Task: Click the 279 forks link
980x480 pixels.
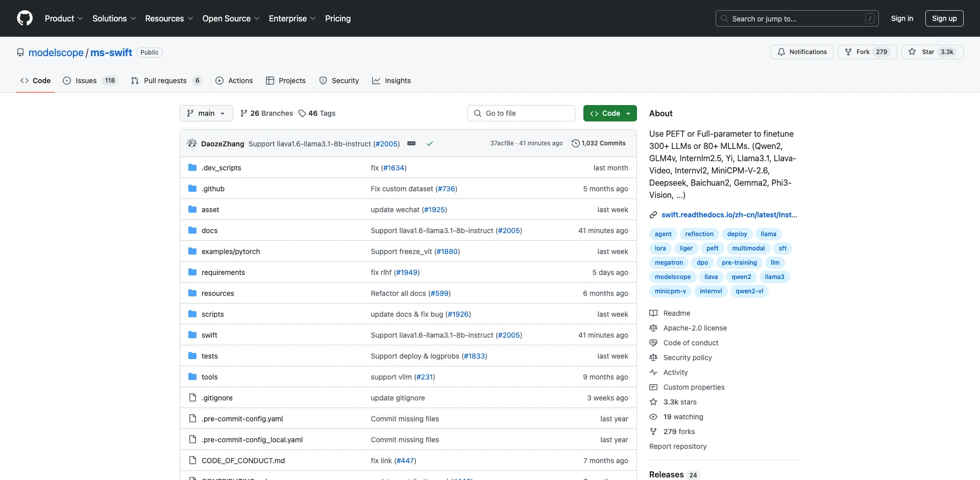Action: point(679,432)
